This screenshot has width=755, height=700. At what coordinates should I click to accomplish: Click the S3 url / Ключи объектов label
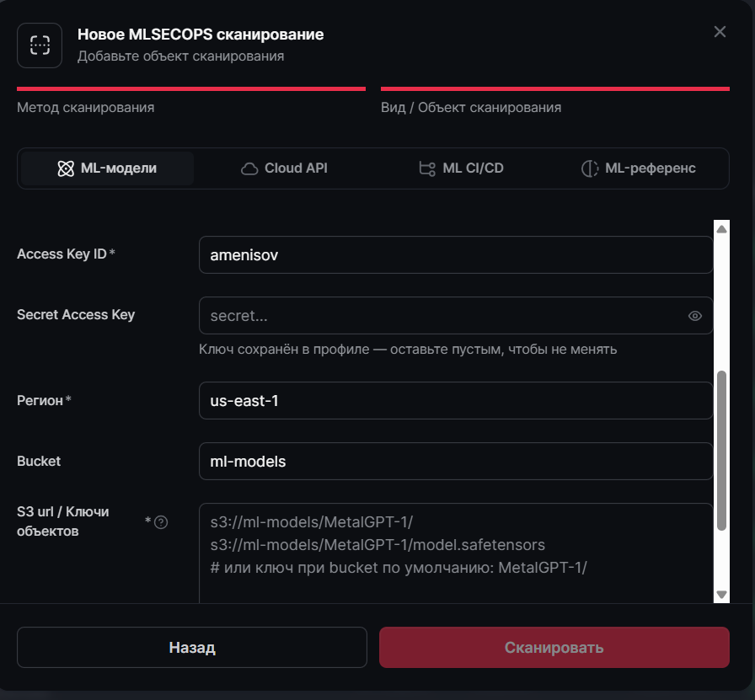pyautogui.click(x=62, y=521)
